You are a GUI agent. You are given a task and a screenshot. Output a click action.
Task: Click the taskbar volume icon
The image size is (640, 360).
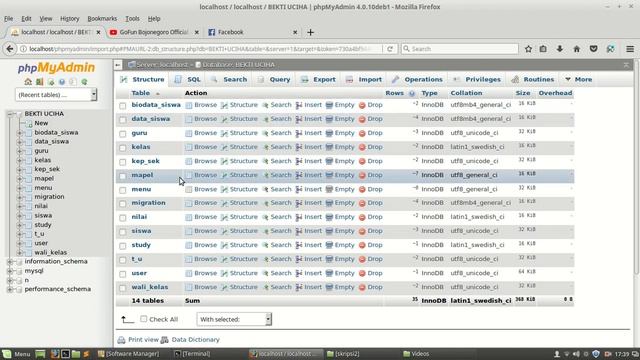(576, 354)
